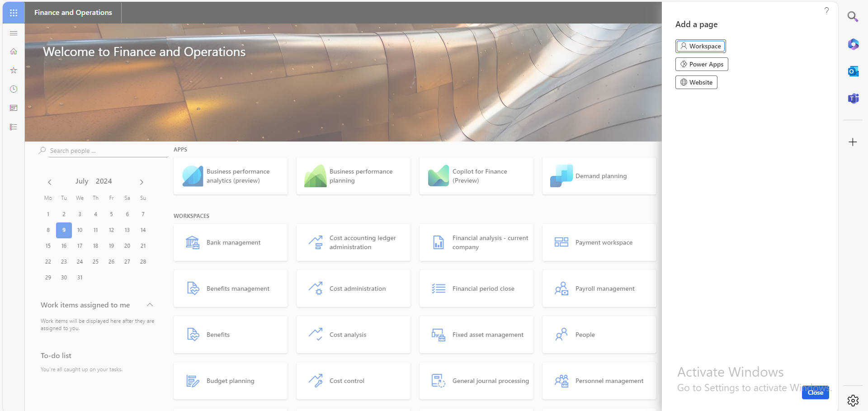Go to previous month in calendar
This screenshot has height=411, width=868.
50,182
